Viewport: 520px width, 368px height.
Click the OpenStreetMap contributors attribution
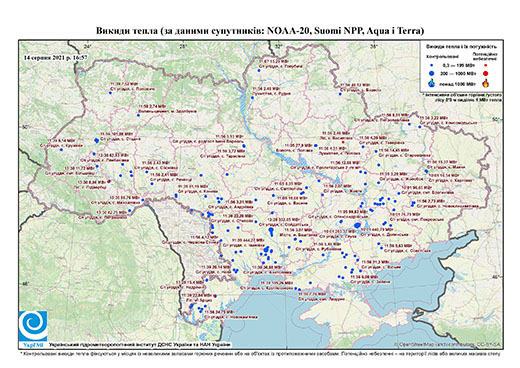tap(448, 344)
